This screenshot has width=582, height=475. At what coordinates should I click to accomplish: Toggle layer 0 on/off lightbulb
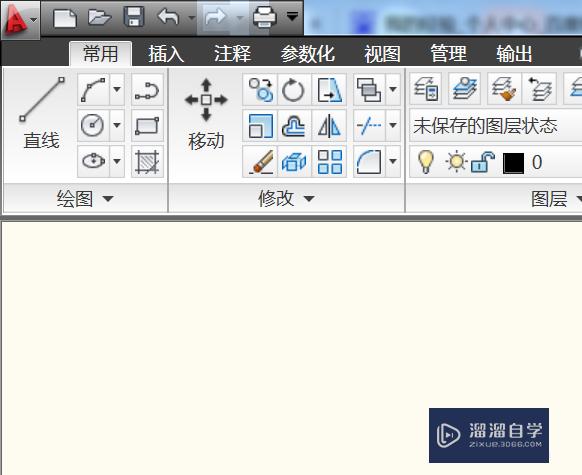(x=425, y=162)
